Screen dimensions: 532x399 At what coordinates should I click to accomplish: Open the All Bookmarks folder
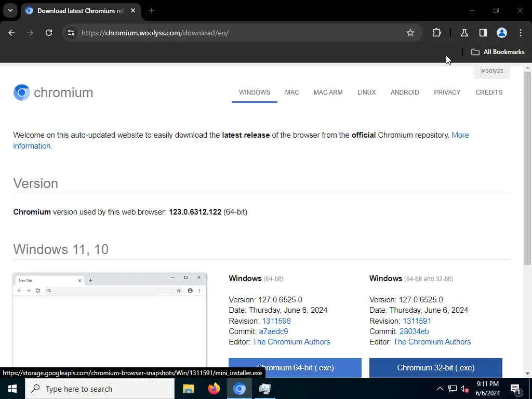coord(498,52)
